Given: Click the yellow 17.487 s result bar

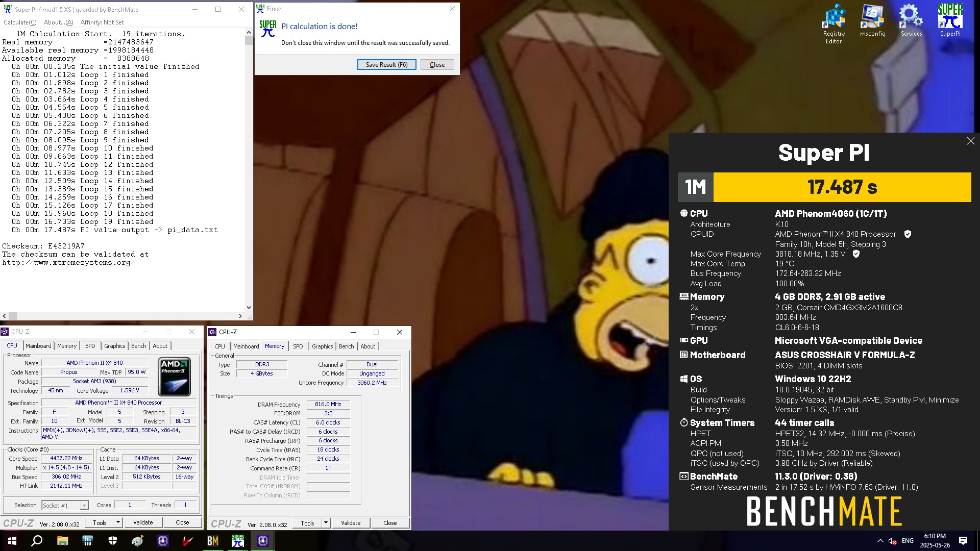Looking at the screenshot, I should pos(842,187).
